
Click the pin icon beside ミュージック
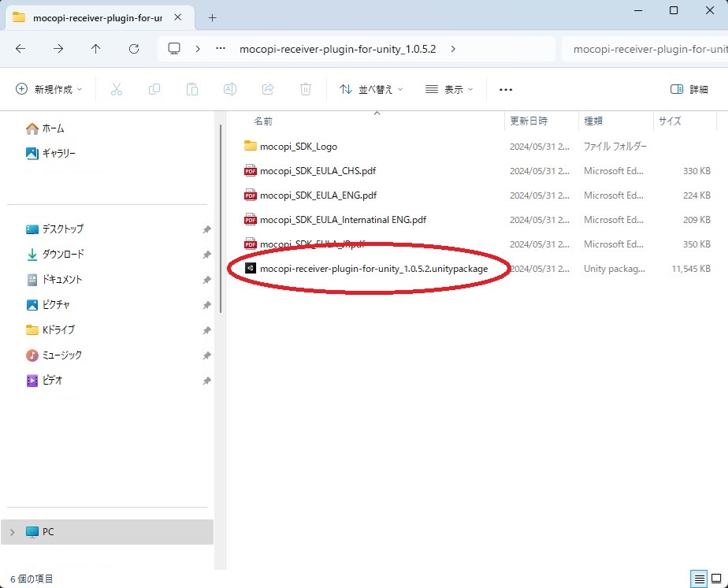tap(207, 355)
